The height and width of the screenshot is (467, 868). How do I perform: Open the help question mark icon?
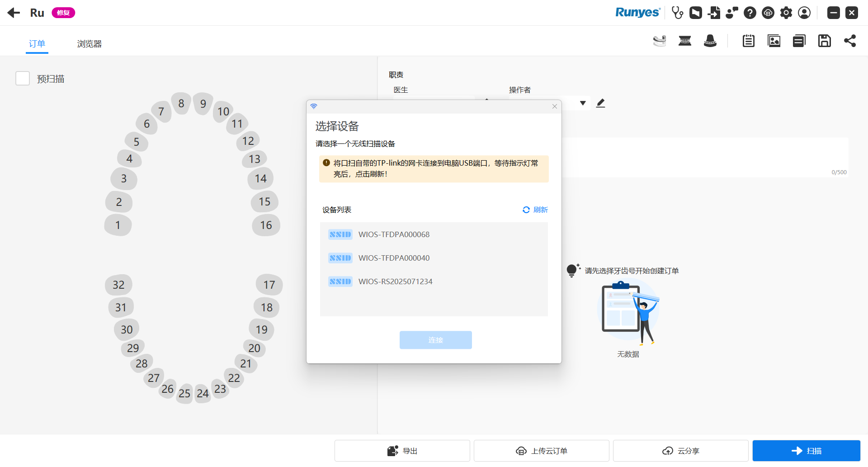(750, 13)
